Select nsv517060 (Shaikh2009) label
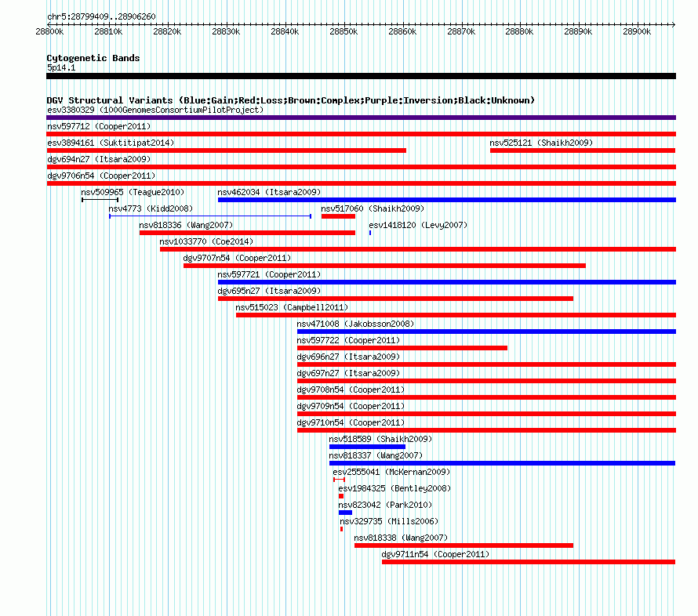The image size is (698, 616). (x=373, y=208)
